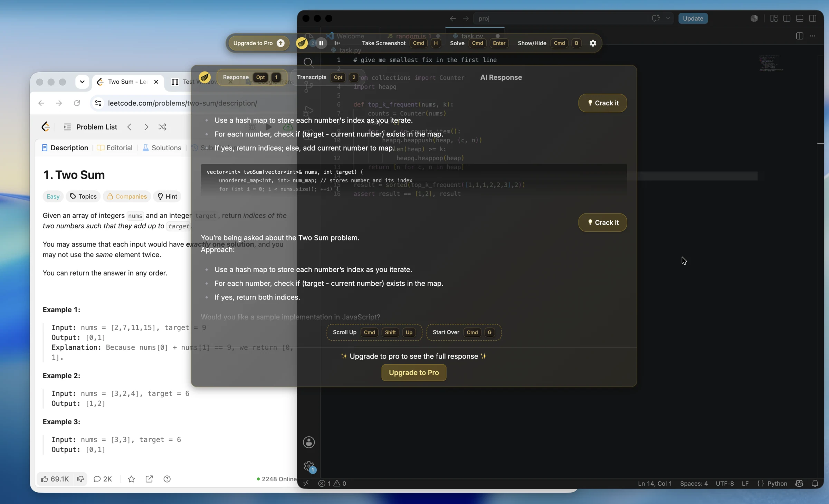The image size is (829, 504).
Task: Open the Editorial tab
Action: 115,148
